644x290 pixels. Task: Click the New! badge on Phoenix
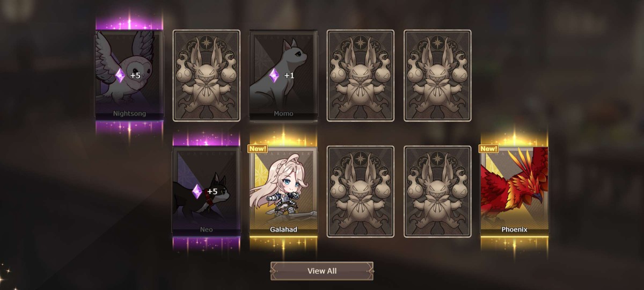coord(488,149)
